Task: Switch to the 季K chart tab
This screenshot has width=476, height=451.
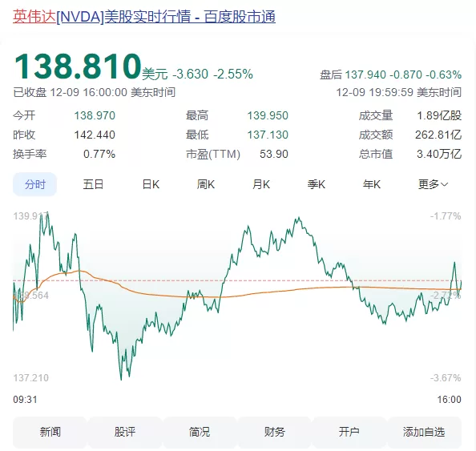Action: click(317, 184)
